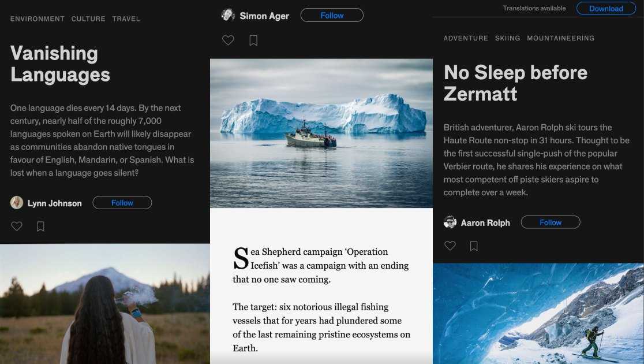This screenshot has width=644, height=364.
Task: Open the No Sleep before Zermatt headline
Action: (x=515, y=83)
